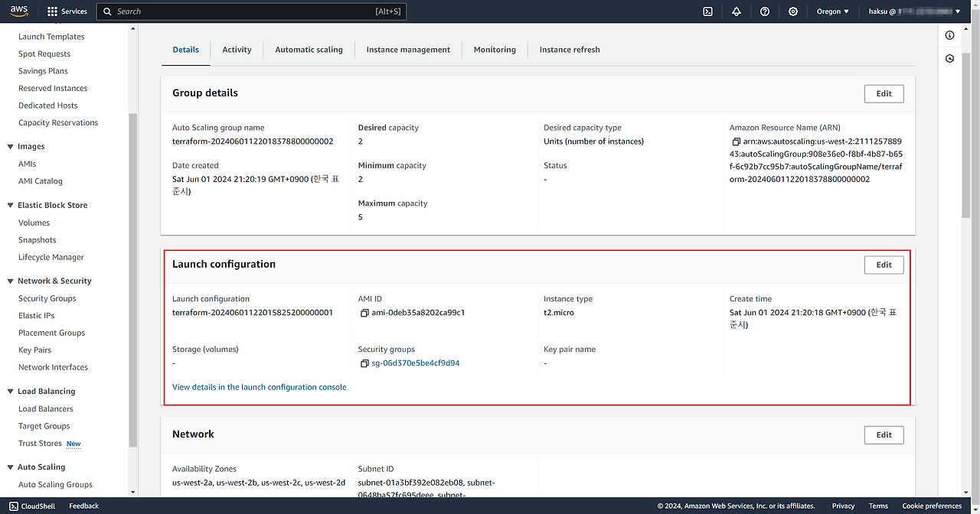
Task: Open the info panel icon on right
Action: (949, 35)
